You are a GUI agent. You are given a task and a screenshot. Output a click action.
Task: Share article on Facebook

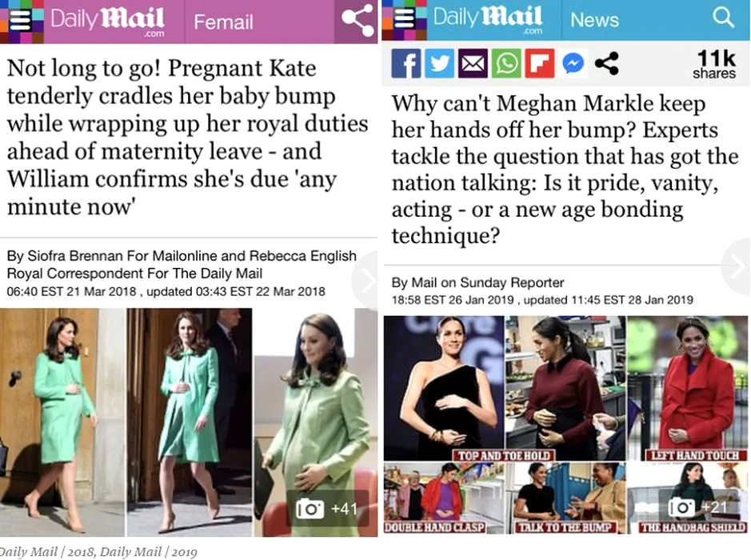coord(406,62)
